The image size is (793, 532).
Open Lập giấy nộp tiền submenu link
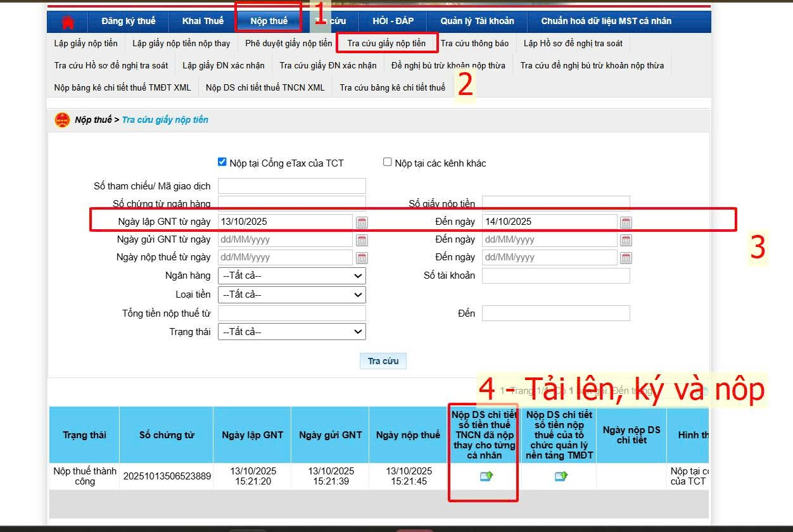[86, 44]
